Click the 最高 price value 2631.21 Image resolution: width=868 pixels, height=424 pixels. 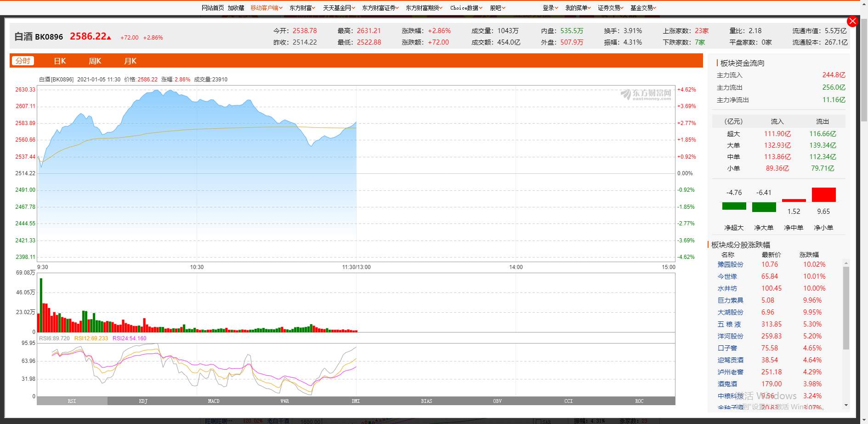tap(369, 31)
